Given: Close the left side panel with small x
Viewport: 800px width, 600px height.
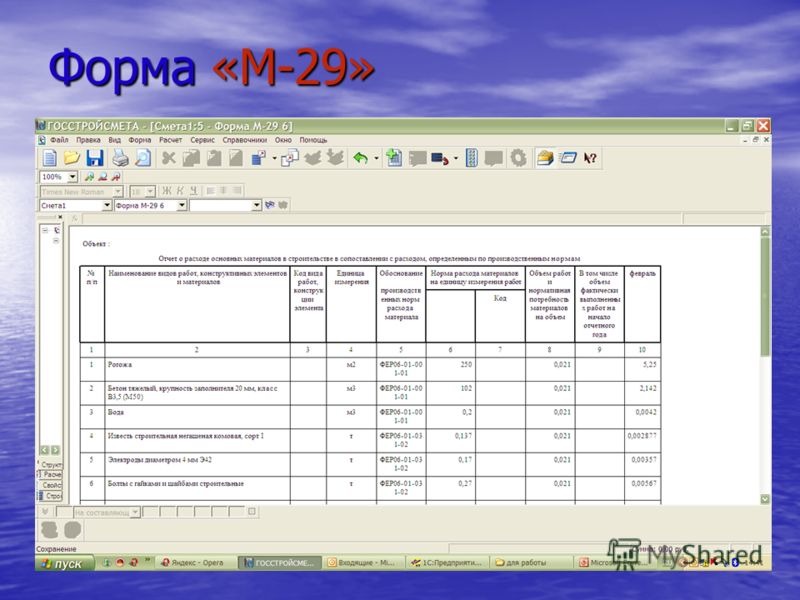Looking at the screenshot, I should point(60,217).
